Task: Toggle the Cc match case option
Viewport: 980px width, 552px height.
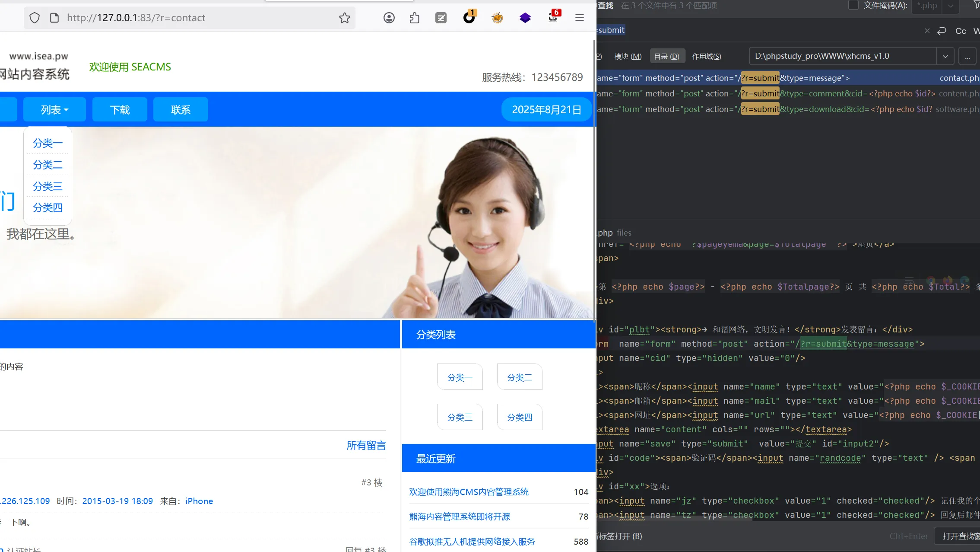Action: (x=961, y=31)
